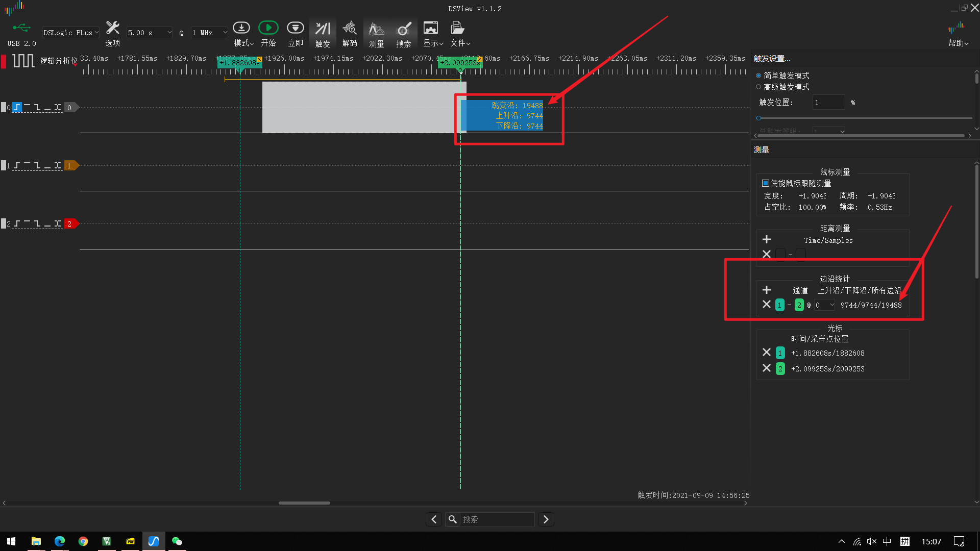Screen dimensions: 980x551
Task: Open the 选项 options wrench icon
Action: pos(113,28)
